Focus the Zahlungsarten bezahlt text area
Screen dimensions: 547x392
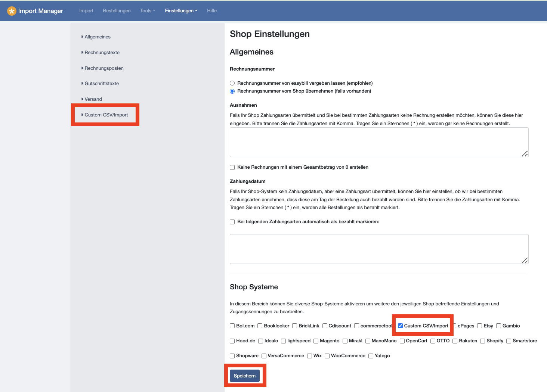tap(379, 249)
